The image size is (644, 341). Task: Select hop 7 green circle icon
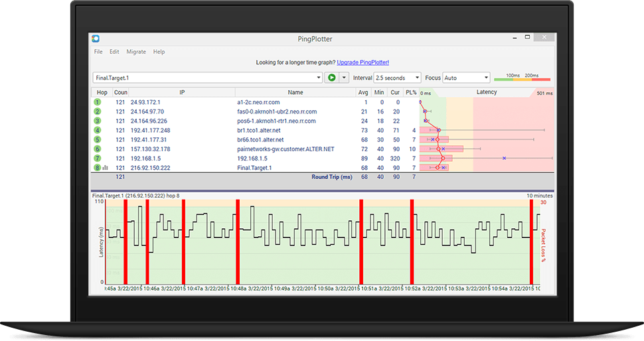pos(98,159)
